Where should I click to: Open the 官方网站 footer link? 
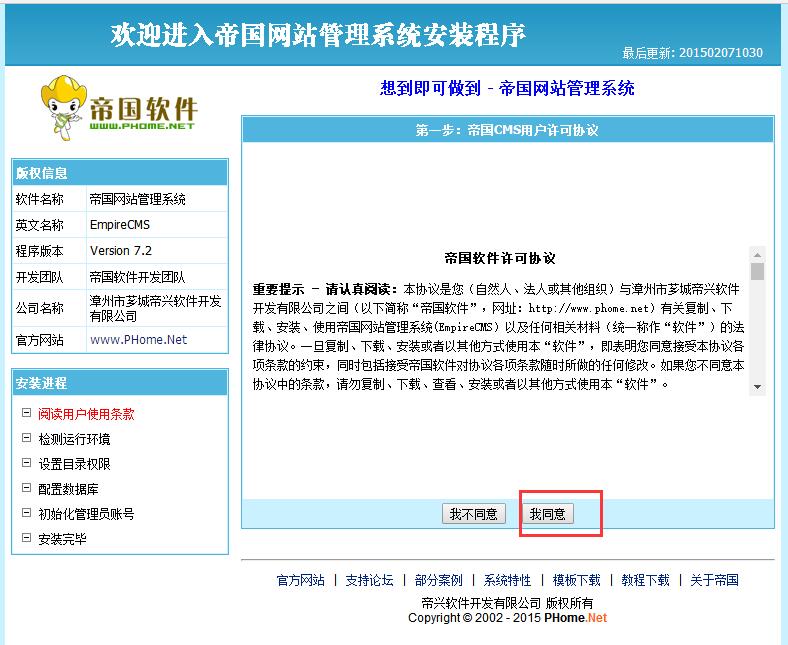pos(300,580)
